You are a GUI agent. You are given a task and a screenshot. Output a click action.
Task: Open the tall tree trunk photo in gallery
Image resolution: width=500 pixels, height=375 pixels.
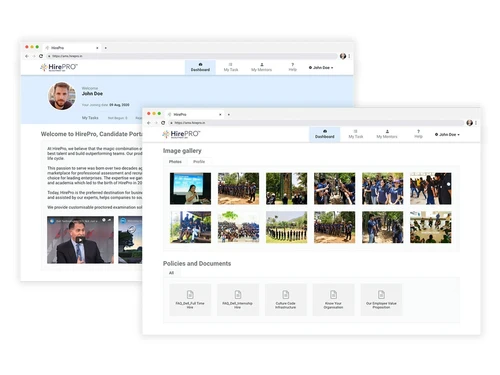pyautogui.click(x=286, y=188)
